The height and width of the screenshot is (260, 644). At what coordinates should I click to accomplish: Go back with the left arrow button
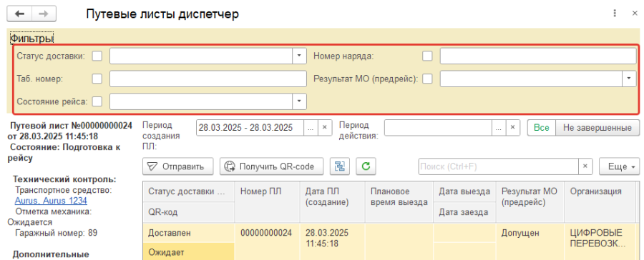[x=19, y=14]
